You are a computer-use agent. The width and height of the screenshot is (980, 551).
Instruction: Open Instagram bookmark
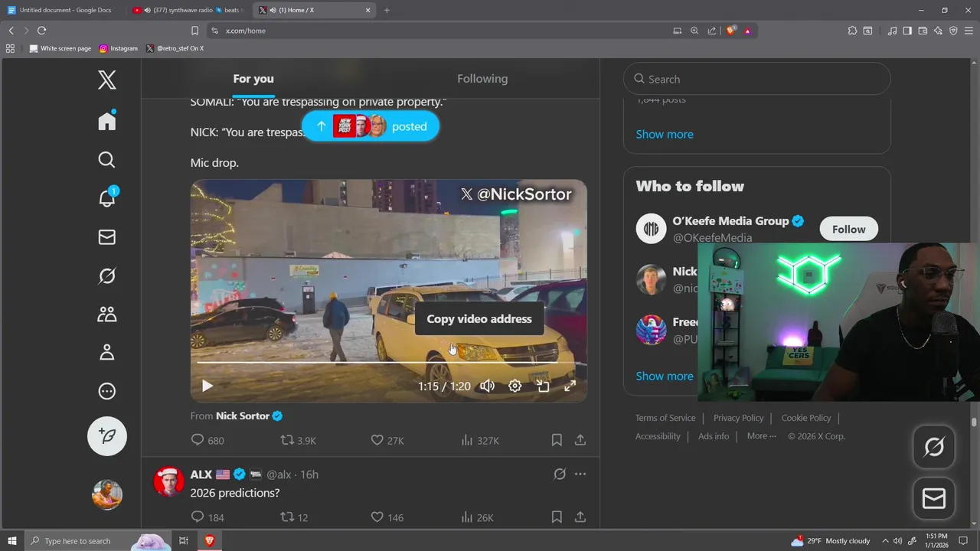click(x=119, y=48)
